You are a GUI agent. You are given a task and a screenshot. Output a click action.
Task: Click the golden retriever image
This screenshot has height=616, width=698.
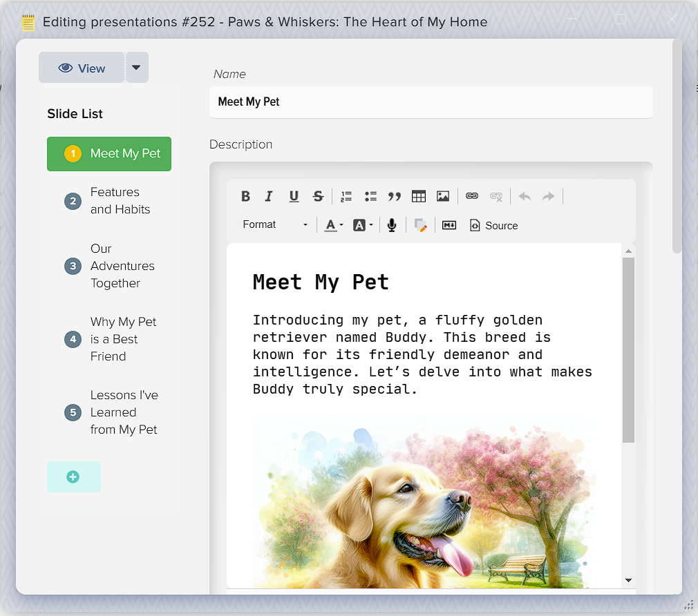click(x=424, y=501)
